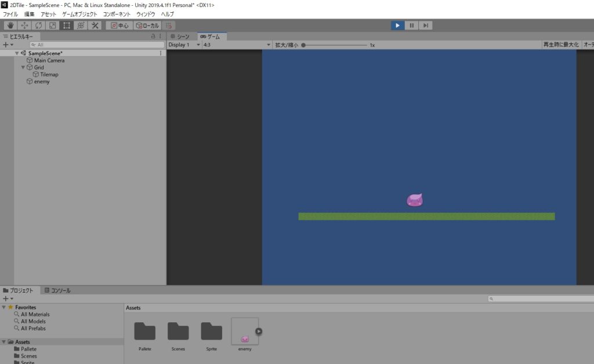Stop play mode with the Play button

pos(397,26)
